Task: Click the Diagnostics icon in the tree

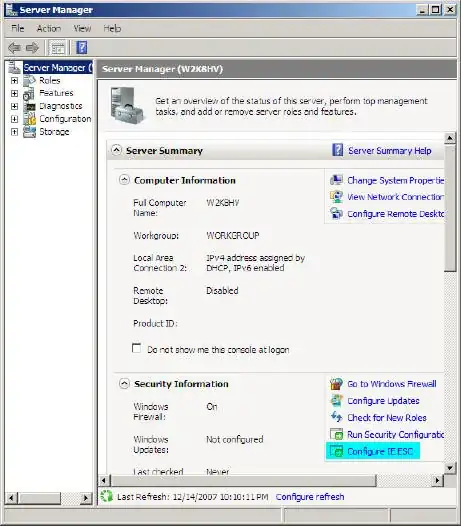Action: click(x=30, y=106)
